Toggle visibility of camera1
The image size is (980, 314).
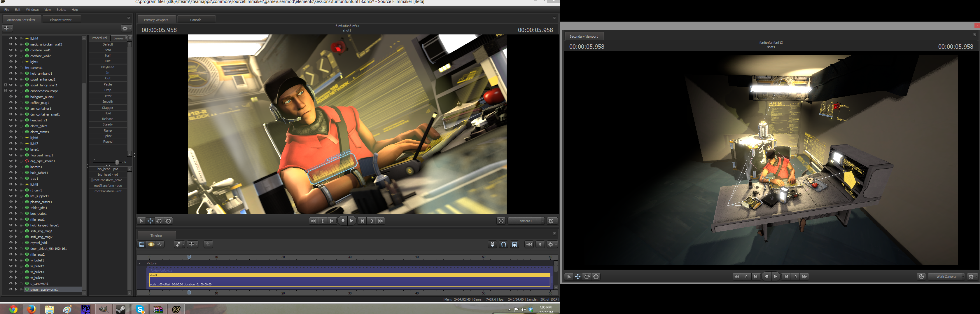pyautogui.click(x=11, y=67)
